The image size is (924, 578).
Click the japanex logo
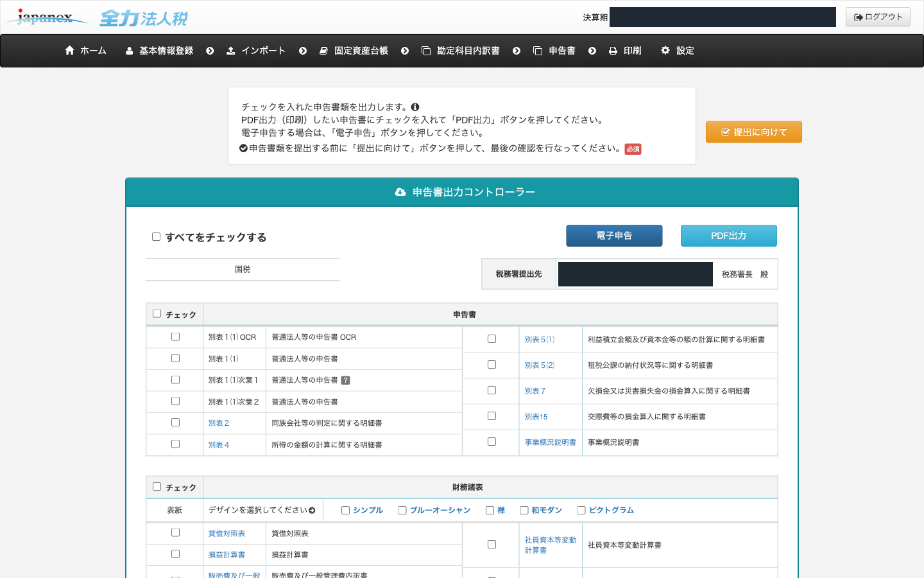[46, 17]
